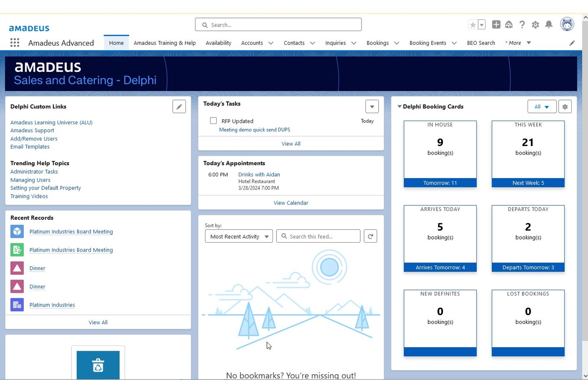
Task: Click the first pink triangle Dinner icon
Action: (17, 268)
